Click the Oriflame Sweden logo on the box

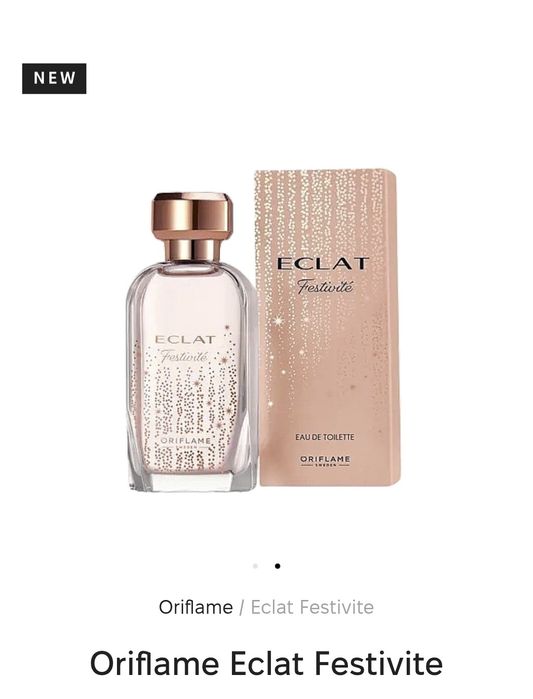pos(325,461)
